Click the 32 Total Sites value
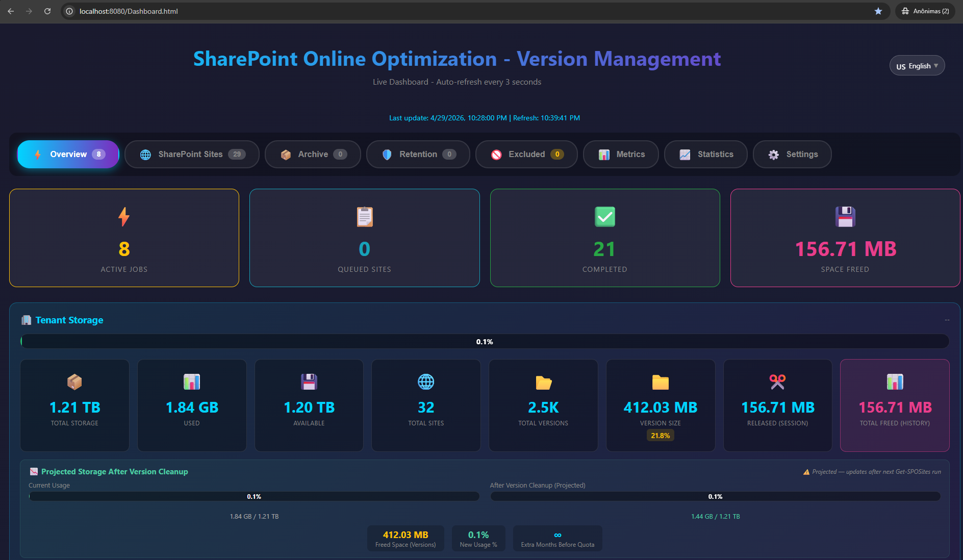The width and height of the screenshot is (963, 560). (x=426, y=408)
